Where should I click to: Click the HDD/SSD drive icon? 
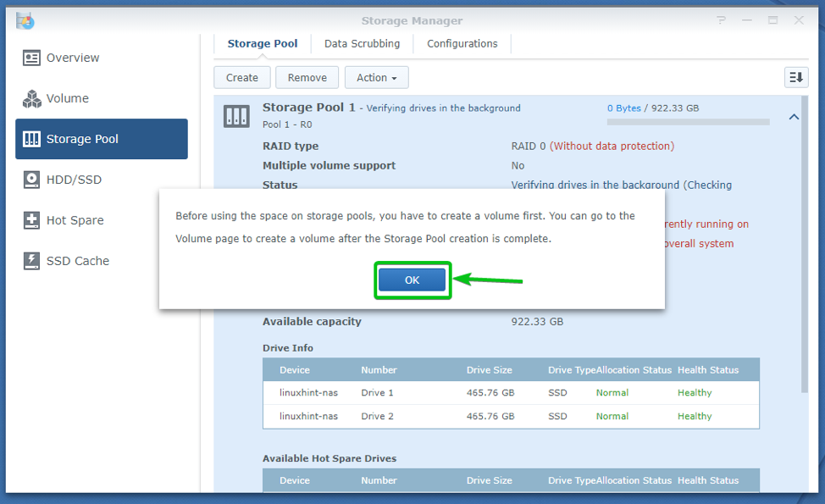(32, 180)
